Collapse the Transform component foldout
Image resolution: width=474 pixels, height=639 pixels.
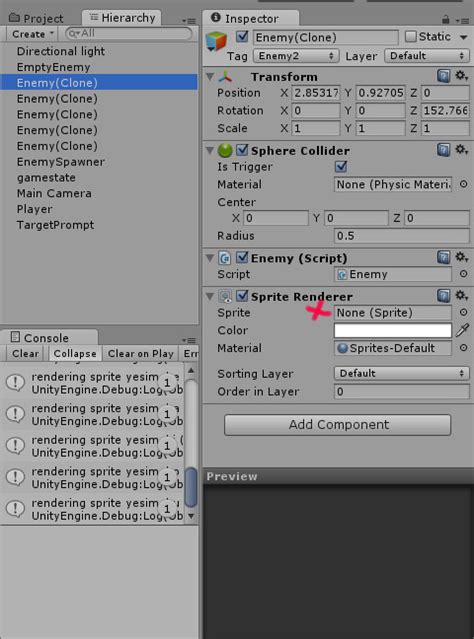(x=210, y=77)
